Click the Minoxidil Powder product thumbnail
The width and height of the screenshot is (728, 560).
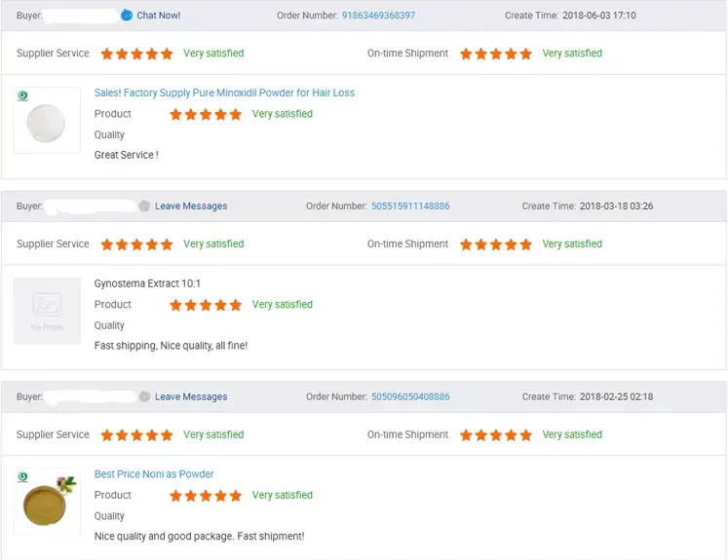(x=47, y=121)
